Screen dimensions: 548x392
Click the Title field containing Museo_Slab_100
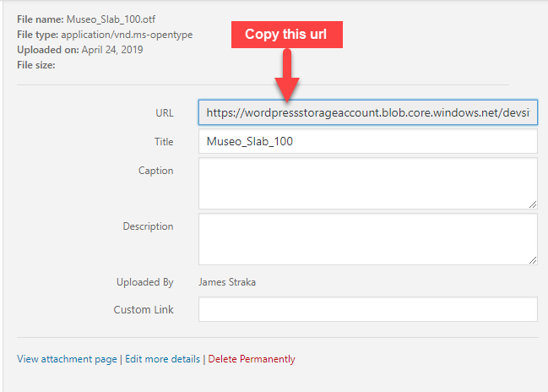coord(367,142)
